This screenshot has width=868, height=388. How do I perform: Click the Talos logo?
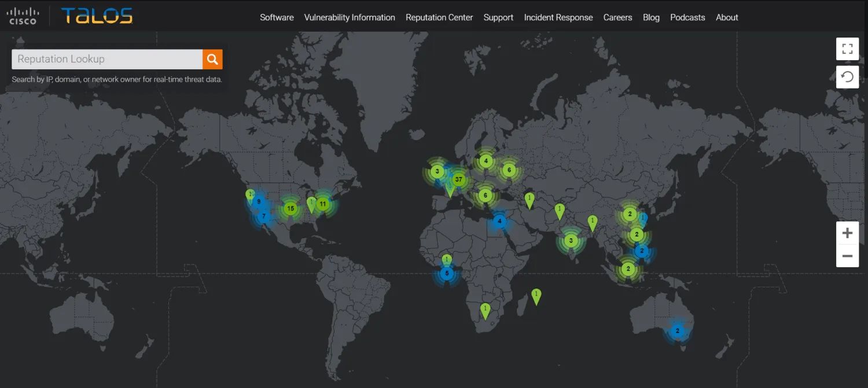[97, 16]
